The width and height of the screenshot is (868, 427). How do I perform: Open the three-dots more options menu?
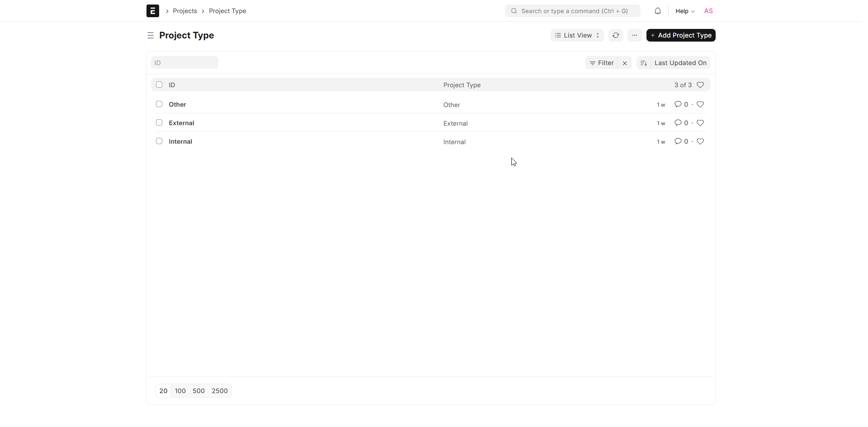pyautogui.click(x=635, y=35)
